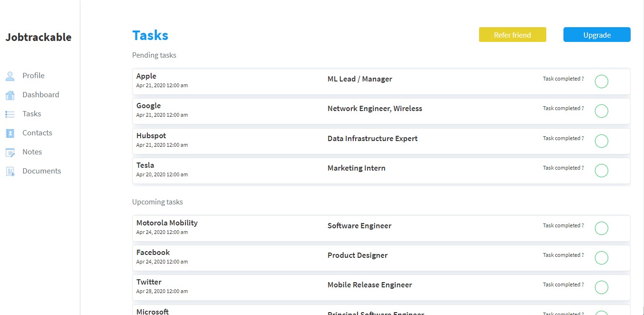Mark the Google task as completed
The image size is (644, 315).
coord(602,111)
